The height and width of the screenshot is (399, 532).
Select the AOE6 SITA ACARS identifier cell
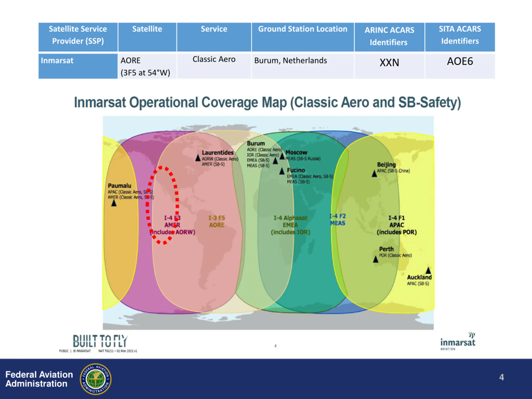pos(460,66)
